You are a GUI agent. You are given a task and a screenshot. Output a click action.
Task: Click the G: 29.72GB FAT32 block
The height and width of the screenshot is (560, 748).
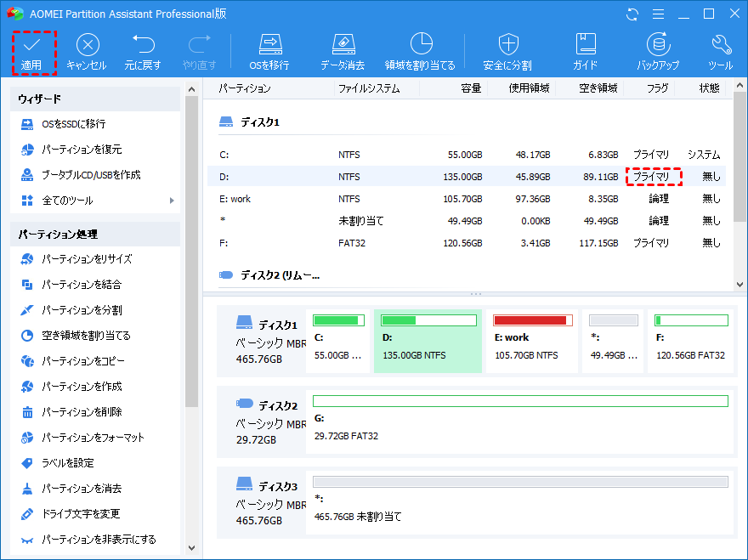coord(520,421)
